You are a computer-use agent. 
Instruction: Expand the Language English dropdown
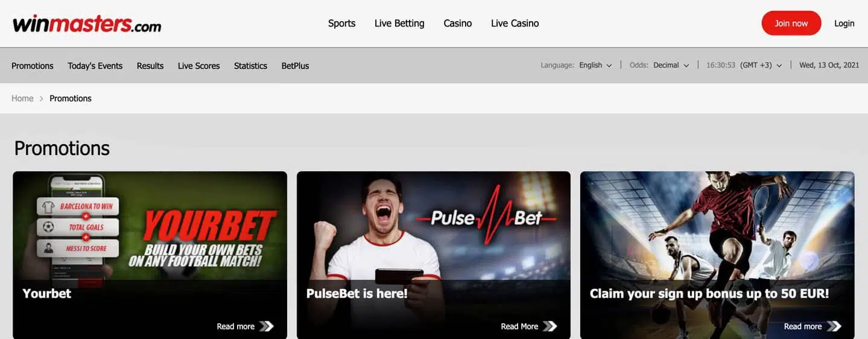[595, 65]
